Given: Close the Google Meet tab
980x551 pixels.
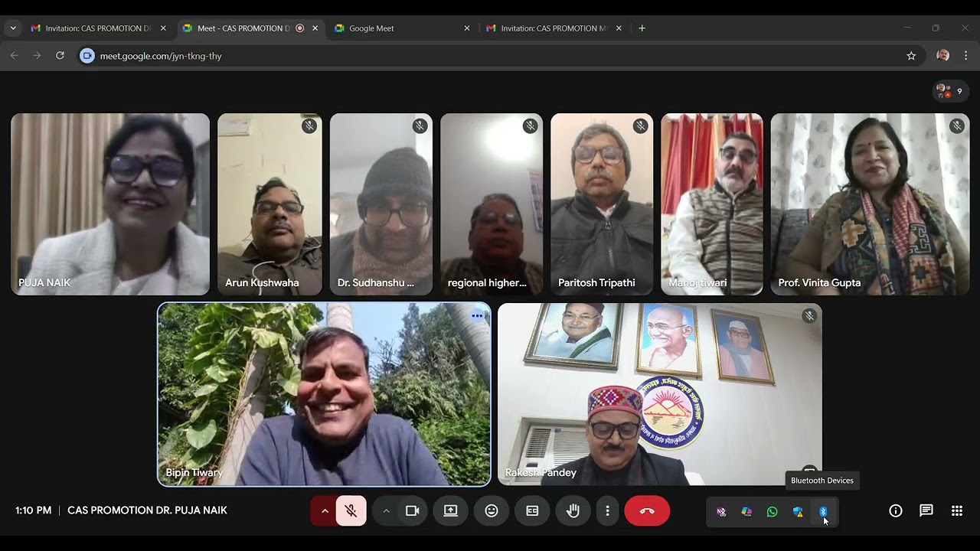Looking at the screenshot, I should tap(467, 28).
